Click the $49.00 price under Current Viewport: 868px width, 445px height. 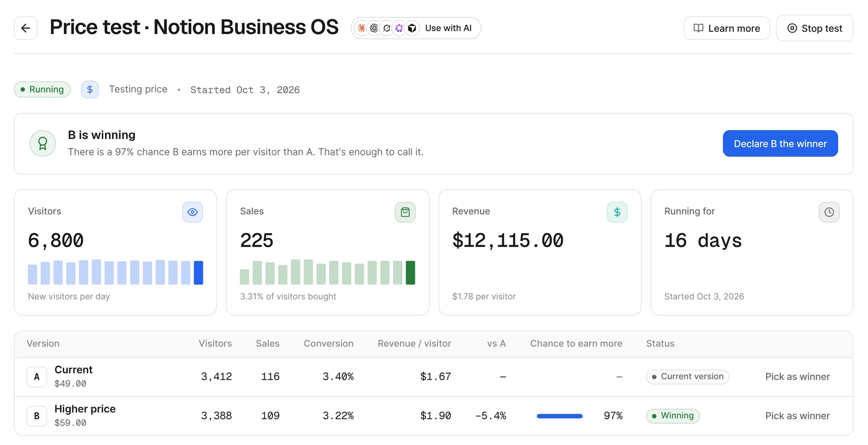pos(70,384)
